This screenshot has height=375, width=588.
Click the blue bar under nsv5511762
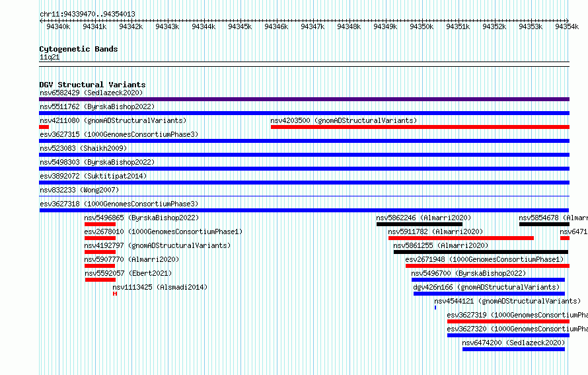click(304, 113)
